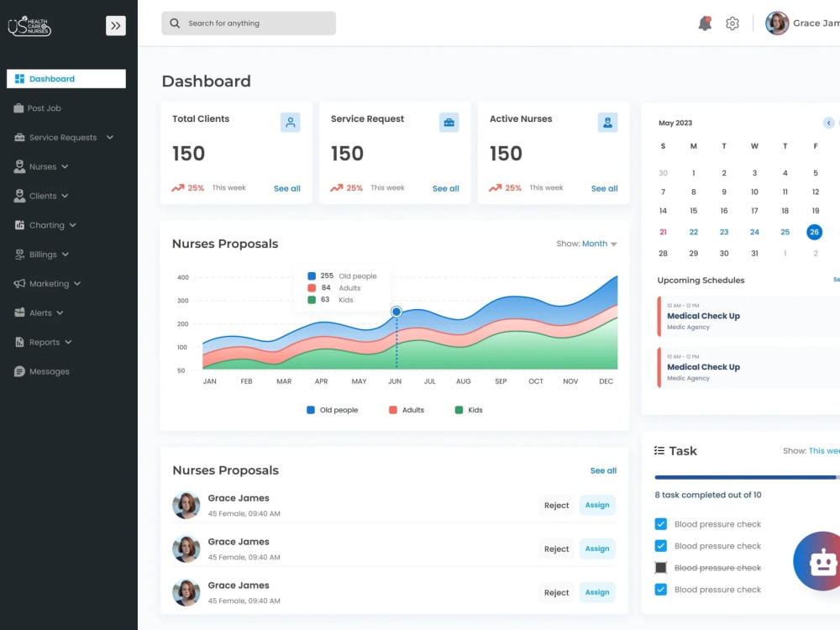The width and height of the screenshot is (840, 630).
Task: Reject the second Grace James proposal
Action: [x=556, y=549]
